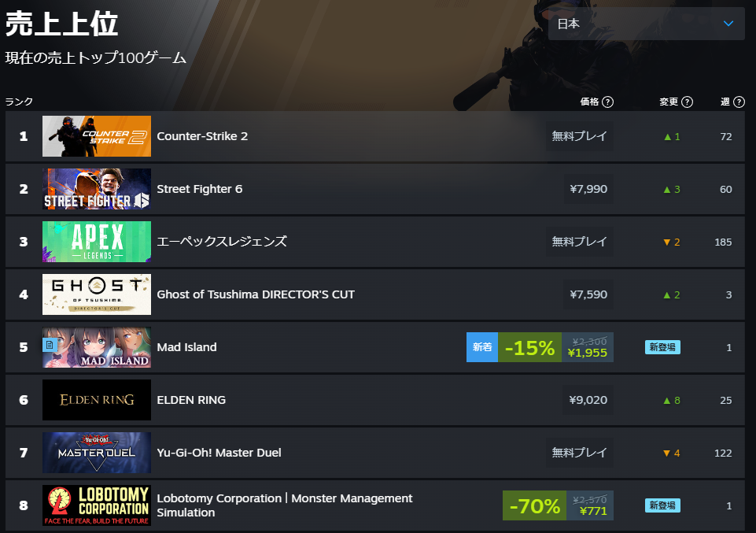Click the help icon beside 価格 header
The width and height of the screenshot is (756, 533).
click(x=608, y=102)
